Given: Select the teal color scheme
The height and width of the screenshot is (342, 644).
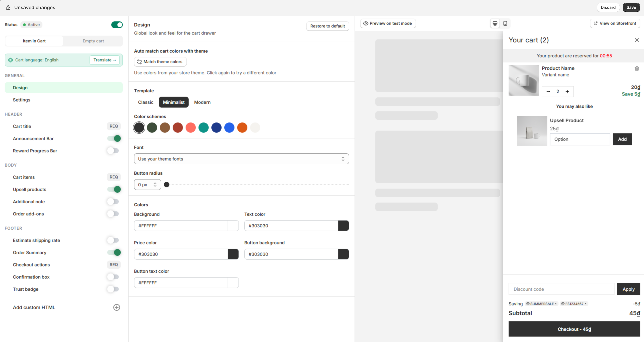Looking at the screenshot, I should click(x=204, y=128).
